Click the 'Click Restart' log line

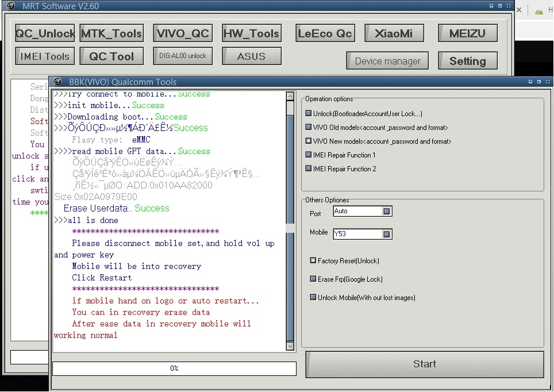pos(102,278)
